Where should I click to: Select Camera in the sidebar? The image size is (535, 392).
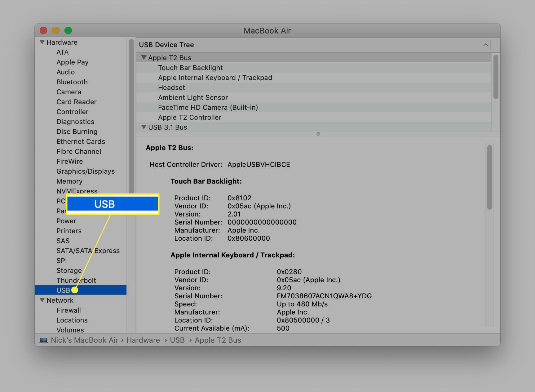pyautogui.click(x=69, y=92)
